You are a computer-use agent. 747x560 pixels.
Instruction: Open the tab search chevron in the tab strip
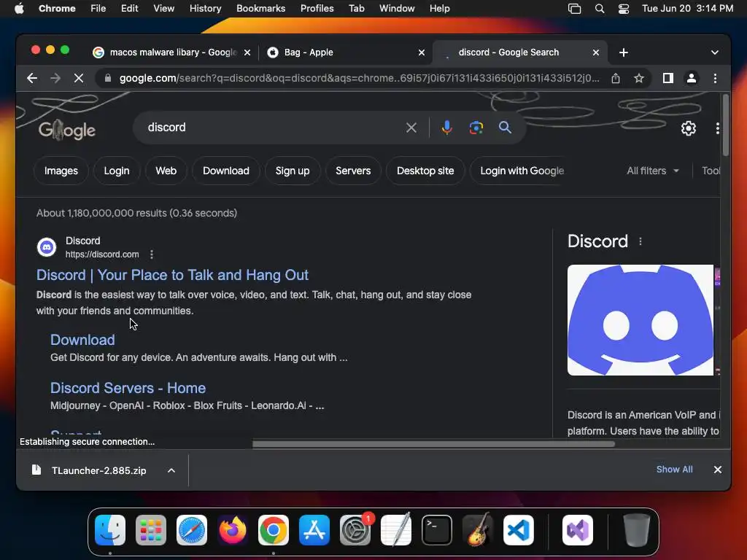[715, 52]
